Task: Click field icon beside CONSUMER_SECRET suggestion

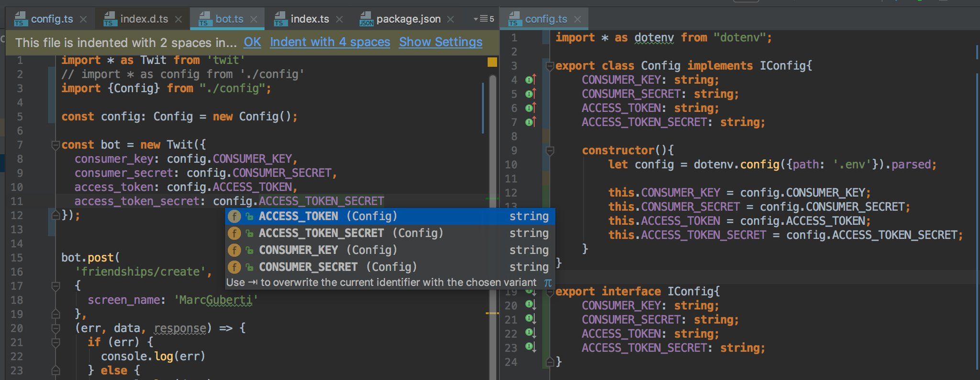Action: click(x=234, y=267)
